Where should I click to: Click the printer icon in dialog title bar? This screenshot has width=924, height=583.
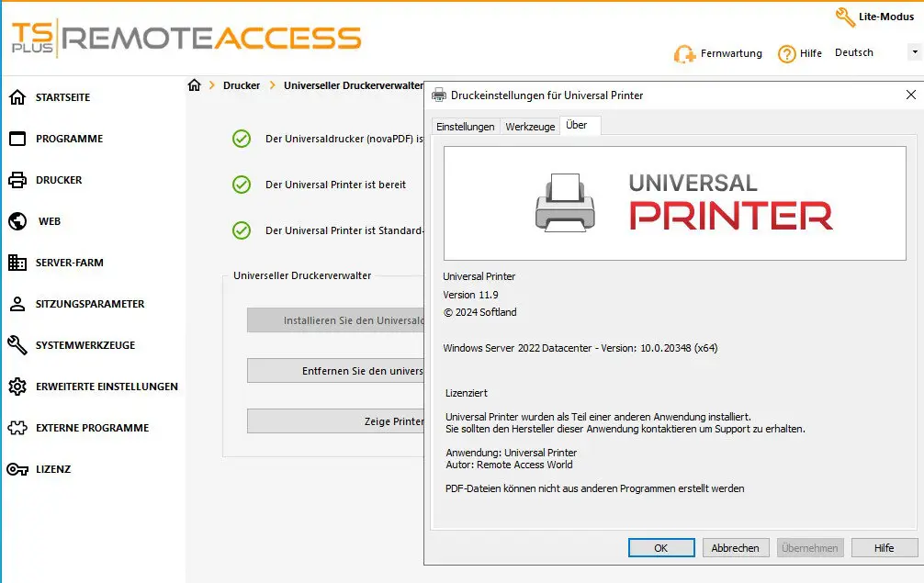coord(439,95)
